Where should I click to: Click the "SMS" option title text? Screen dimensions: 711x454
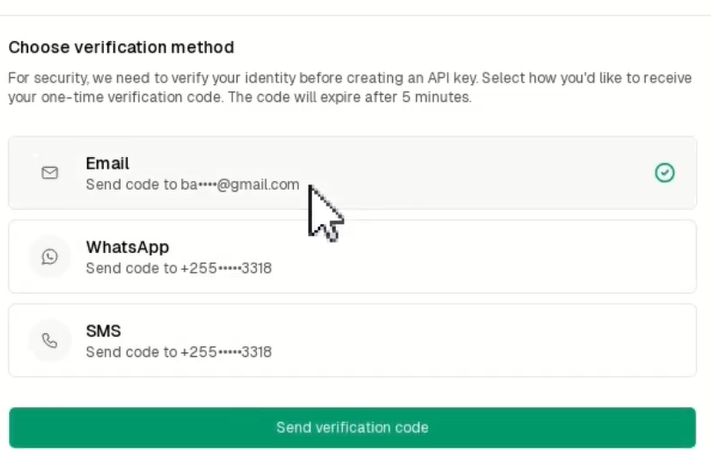pyautogui.click(x=103, y=331)
